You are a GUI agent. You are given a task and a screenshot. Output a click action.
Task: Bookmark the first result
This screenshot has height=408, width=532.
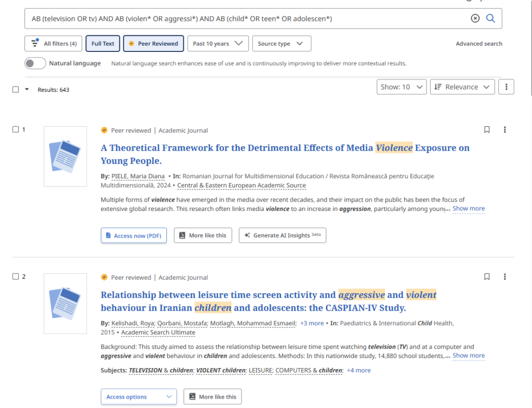click(x=487, y=130)
